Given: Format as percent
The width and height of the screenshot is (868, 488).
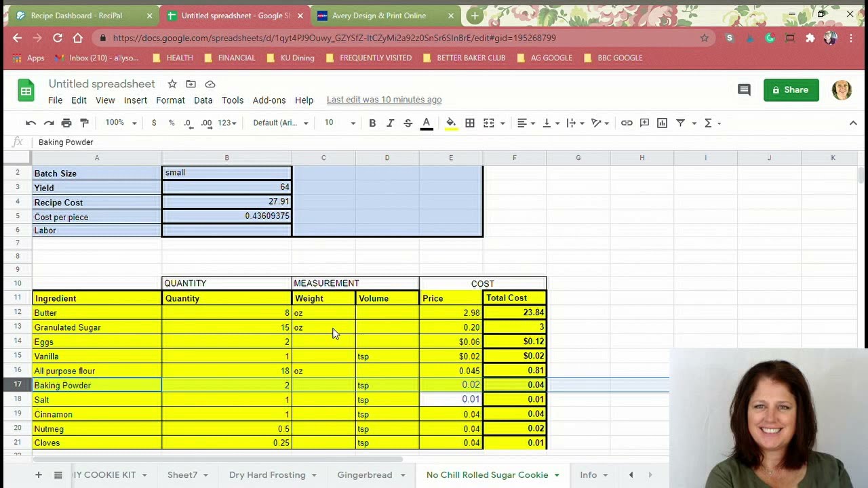Looking at the screenshot, I should point(172,123).
